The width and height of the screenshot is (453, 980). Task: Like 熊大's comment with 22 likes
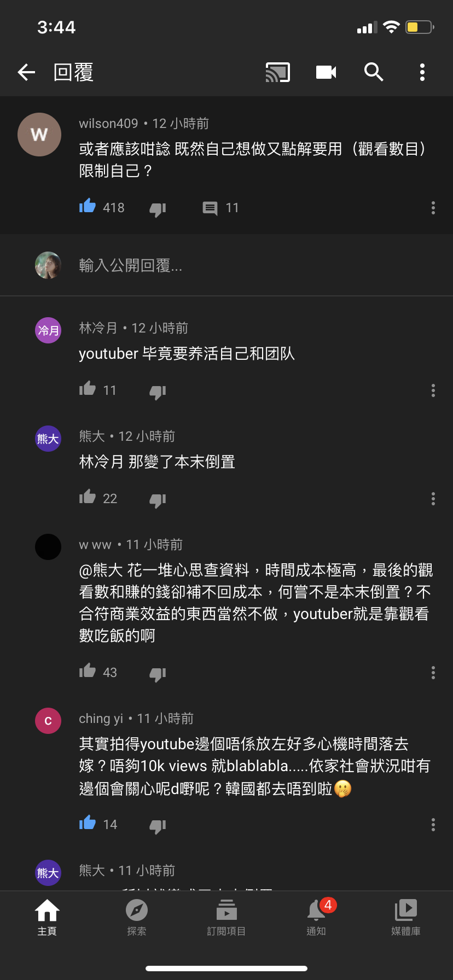(88, 498)
